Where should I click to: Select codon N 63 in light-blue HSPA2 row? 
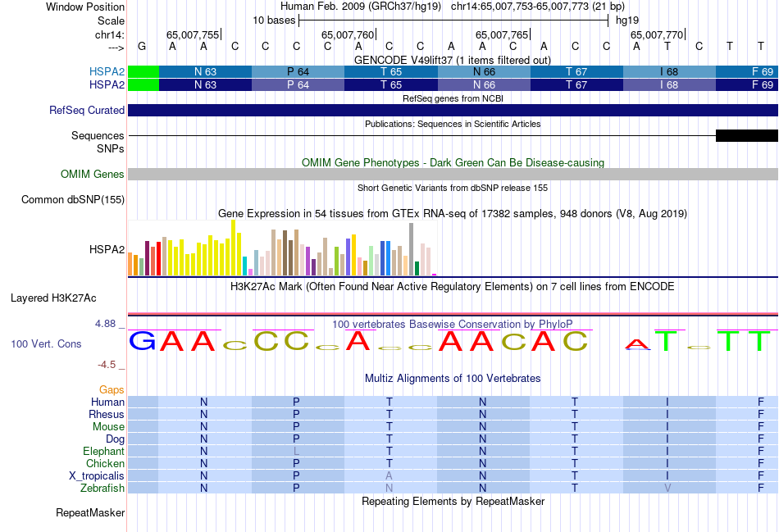205,71
